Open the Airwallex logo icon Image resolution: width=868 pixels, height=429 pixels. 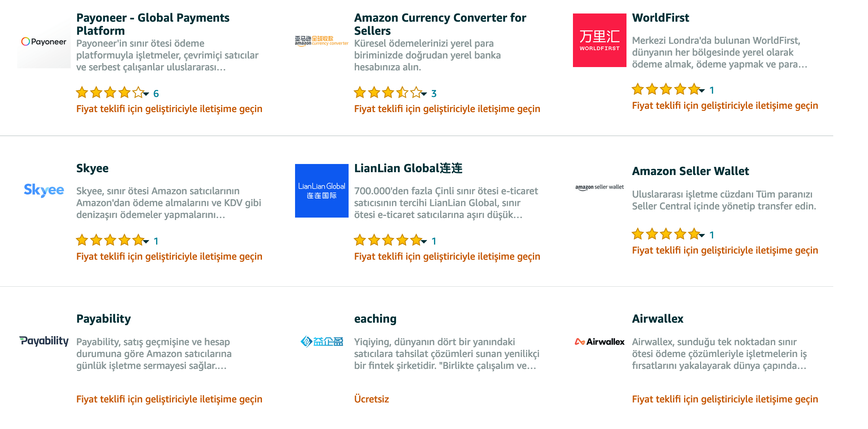(x=600, y=341)
